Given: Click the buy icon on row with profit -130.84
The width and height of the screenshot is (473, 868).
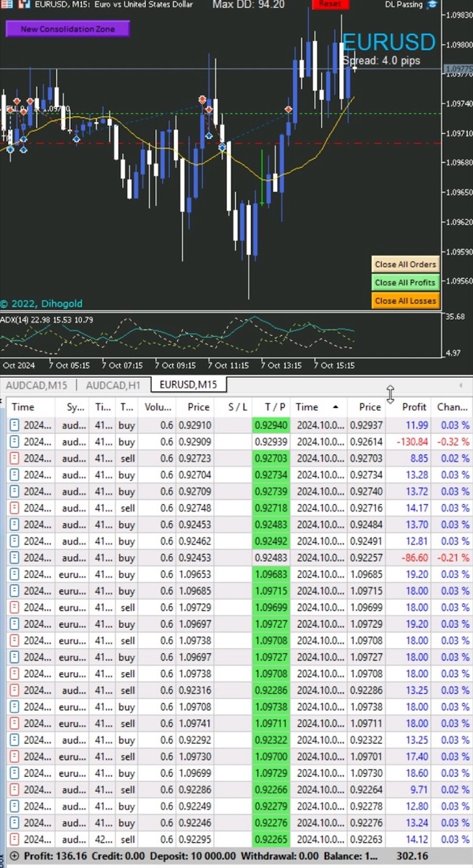Looking at the screenshot, I should (15, 442).
